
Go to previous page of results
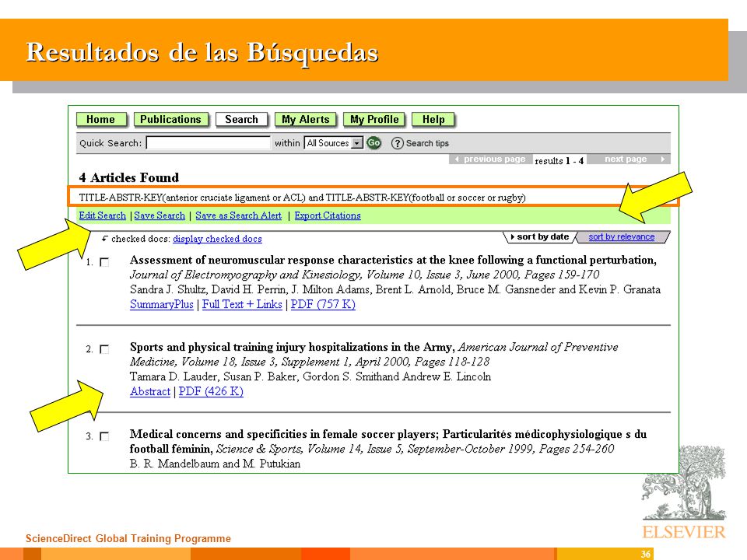490,159
